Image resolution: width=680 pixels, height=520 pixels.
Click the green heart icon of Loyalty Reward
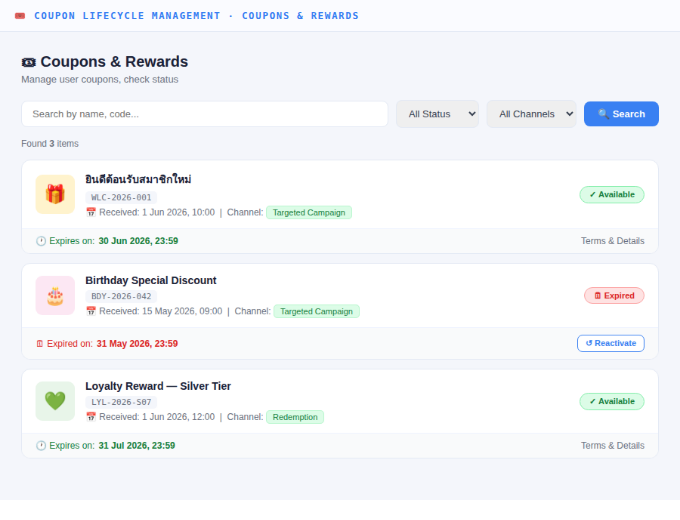(55, 401)
